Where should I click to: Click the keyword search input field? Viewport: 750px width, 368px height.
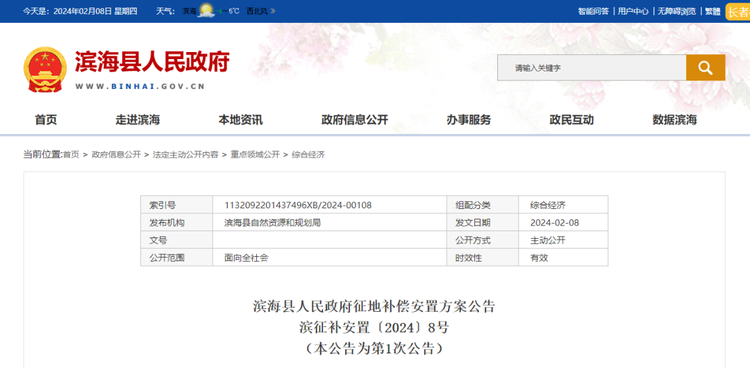(592, 67)
